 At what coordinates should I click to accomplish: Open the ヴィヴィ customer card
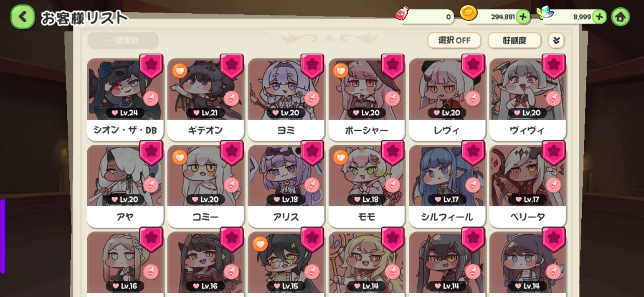tap(528, 99)
